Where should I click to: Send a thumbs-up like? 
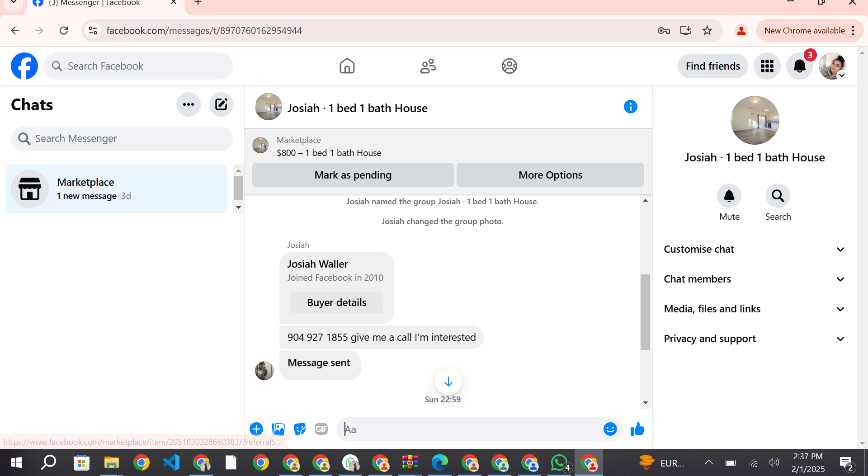tap(637, 429)
